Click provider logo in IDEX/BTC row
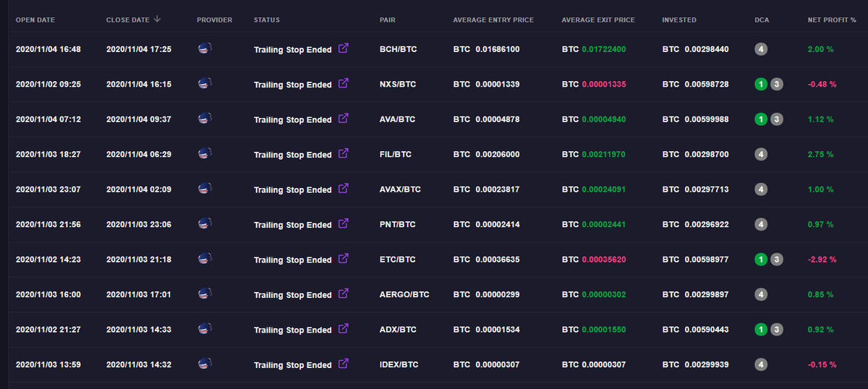 [x=205, y=364]
